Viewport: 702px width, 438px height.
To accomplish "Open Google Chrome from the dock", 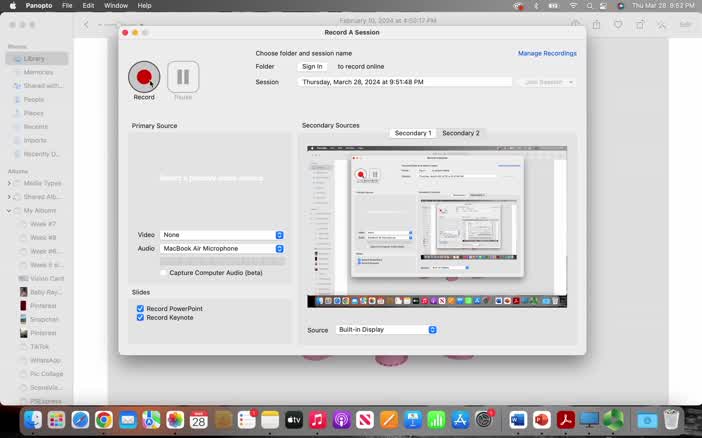I will pos(103,420).
